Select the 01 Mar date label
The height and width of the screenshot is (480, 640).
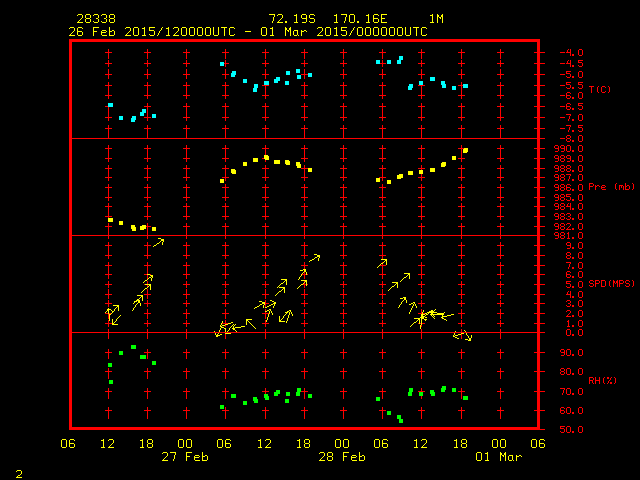tap(498, 456)
